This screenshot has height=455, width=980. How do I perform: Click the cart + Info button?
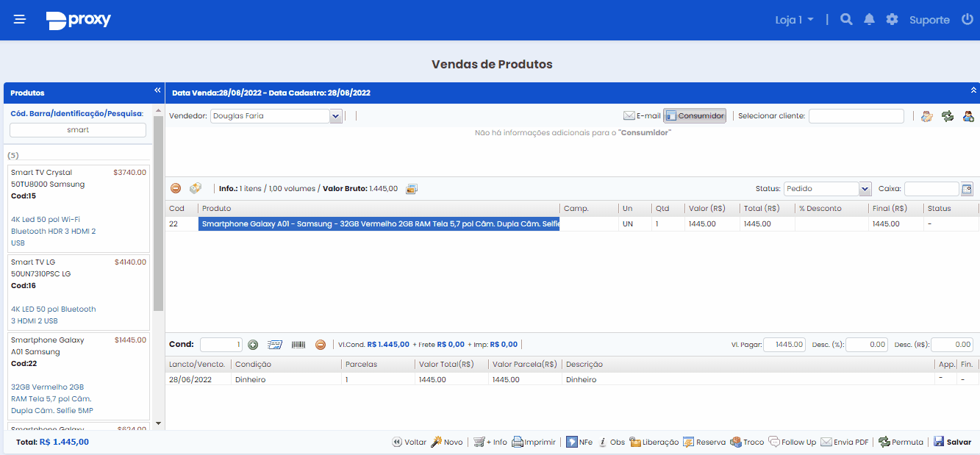pos(490,442)
